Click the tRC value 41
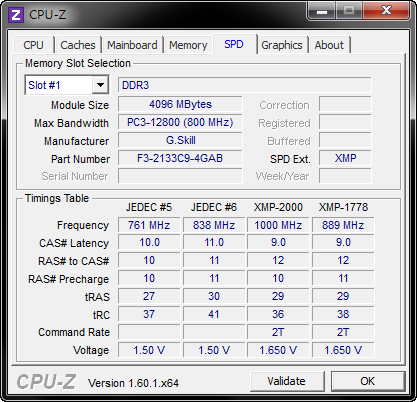This screenshot has height=402, width=417. (214, 314)
